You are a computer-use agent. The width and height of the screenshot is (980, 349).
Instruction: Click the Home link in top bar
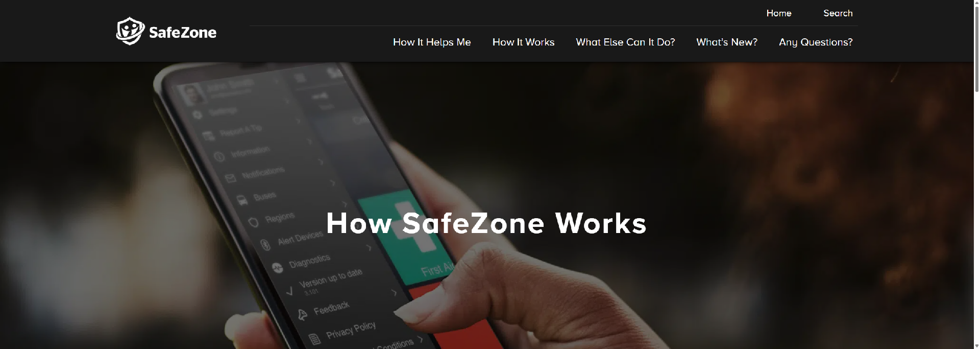(779, 13)
